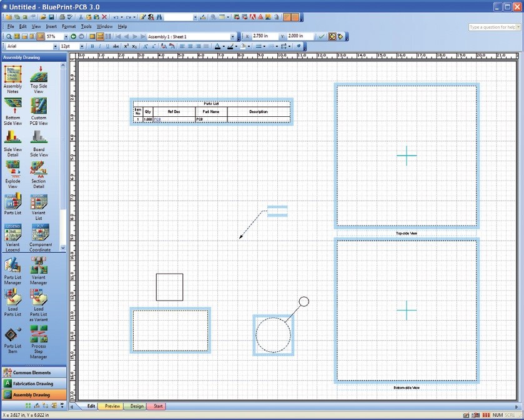Click the zoom magnifier icon

(9, 36)
